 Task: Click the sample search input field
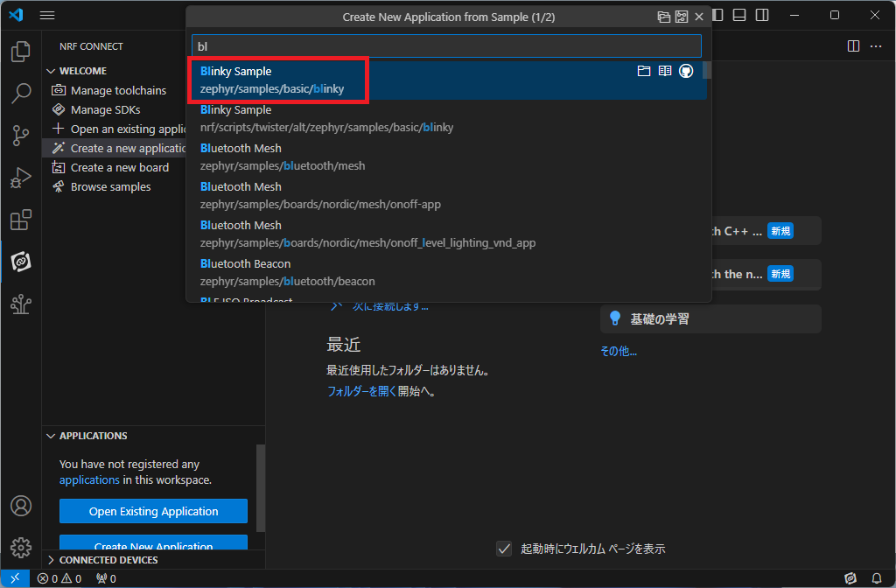coord(446,46)
